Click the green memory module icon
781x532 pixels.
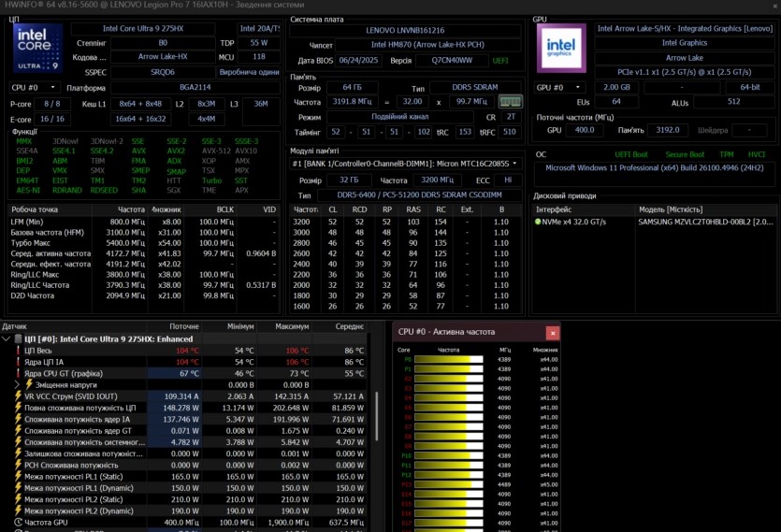pos(509,101)
